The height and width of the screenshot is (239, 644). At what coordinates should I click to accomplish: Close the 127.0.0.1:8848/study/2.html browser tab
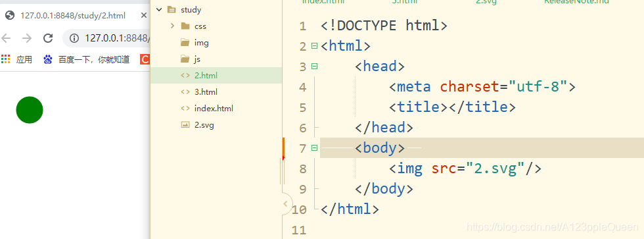pos(144,16)
